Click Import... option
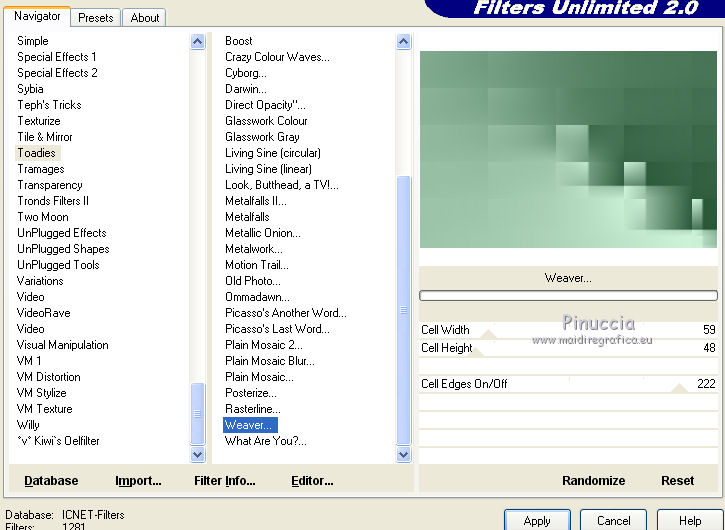 (x=138, y=481)
